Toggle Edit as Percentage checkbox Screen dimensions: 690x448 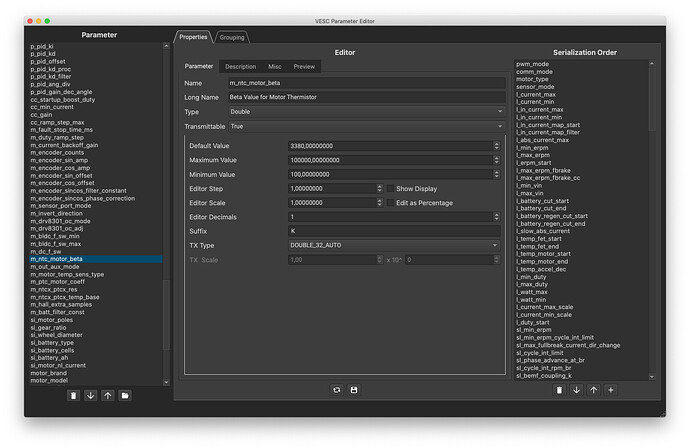point(390,202)
